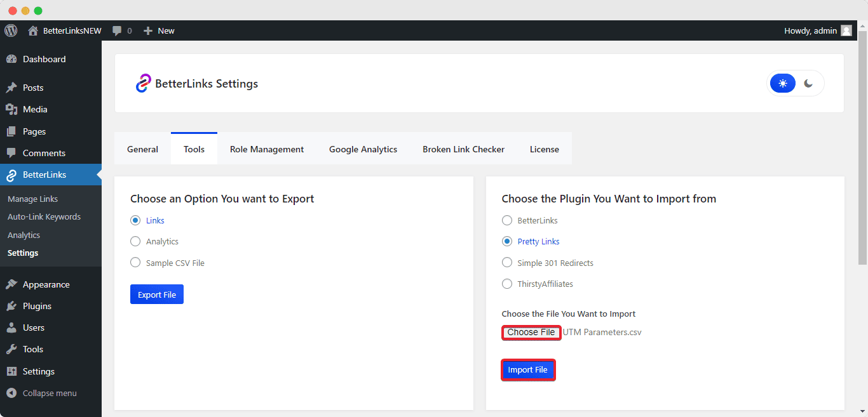Click the Export File button
This screenshot has width=868, height=417.
(x=157, y=295)
